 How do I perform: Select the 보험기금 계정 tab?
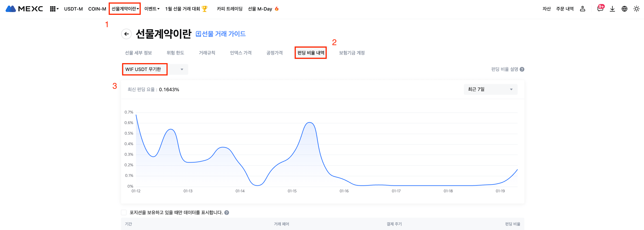(352, 53)
